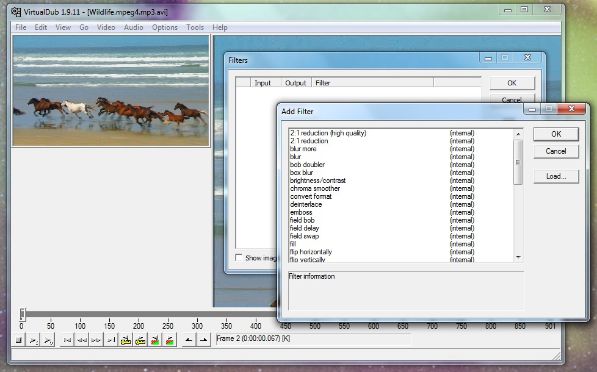The width and height of the screenshot is (597, 372).
Task: Jump to the first frame
Action: [67, 340]
